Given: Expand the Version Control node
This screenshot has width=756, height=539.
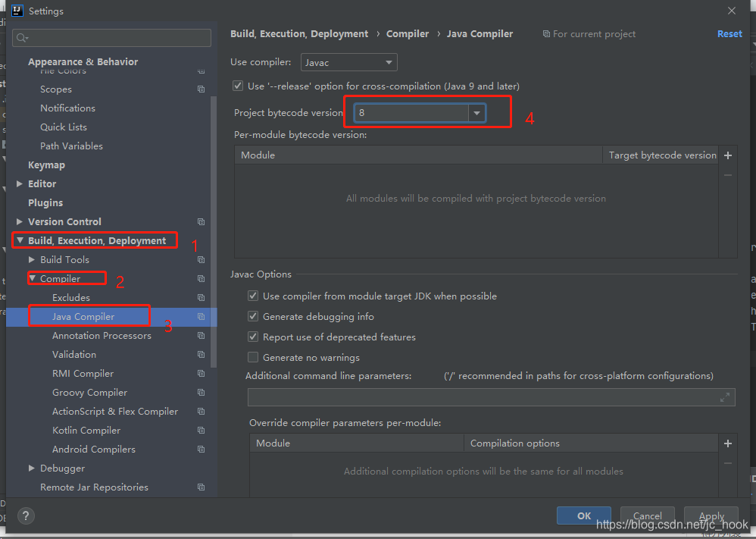Looking at the screenshot, I should (19, 221).
